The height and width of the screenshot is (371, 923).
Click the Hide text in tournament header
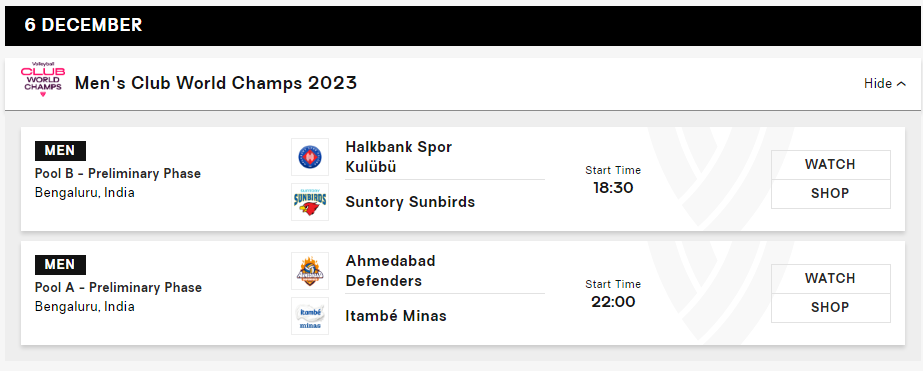878,84
